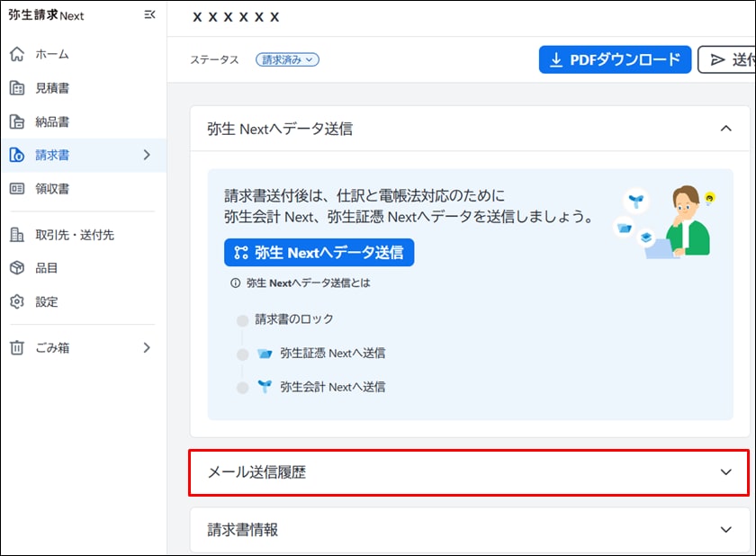This screenshot has width=756, height=556.
Task: Click the 納品書 delivery note icon
Action: pyautogui.click(x=17, y=121)
